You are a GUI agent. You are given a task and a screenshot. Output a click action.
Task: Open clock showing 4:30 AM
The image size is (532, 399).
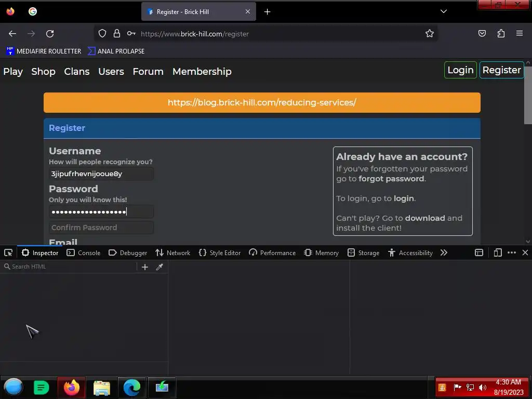(509, 387)
